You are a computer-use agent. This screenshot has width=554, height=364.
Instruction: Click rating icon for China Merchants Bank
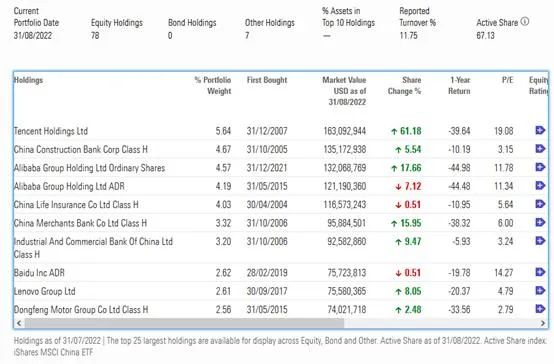(x=540, y=222)
